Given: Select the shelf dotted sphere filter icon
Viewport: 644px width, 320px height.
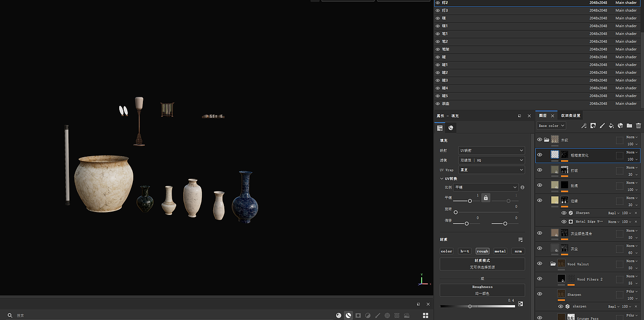Looking at the screenshot, I should (x=387, y=315).
